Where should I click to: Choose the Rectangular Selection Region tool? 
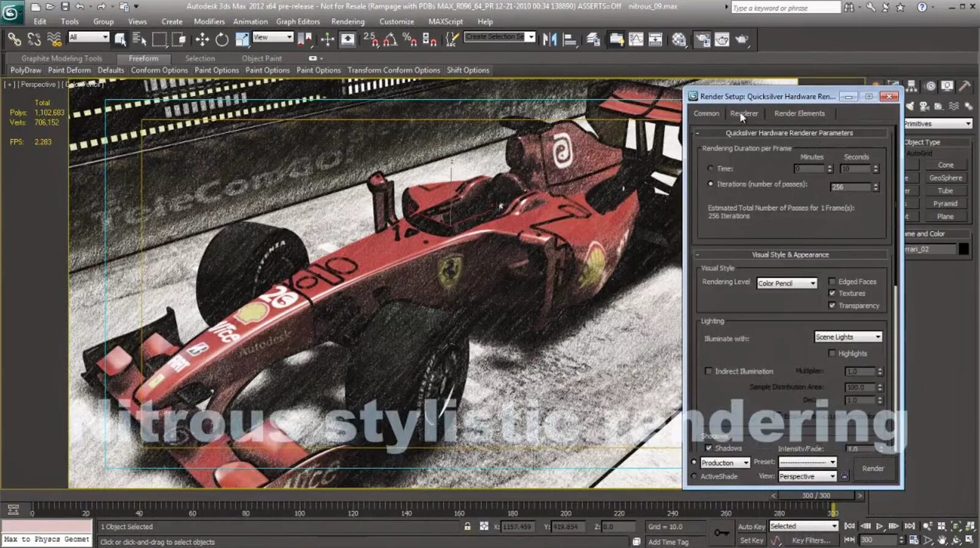159,39
